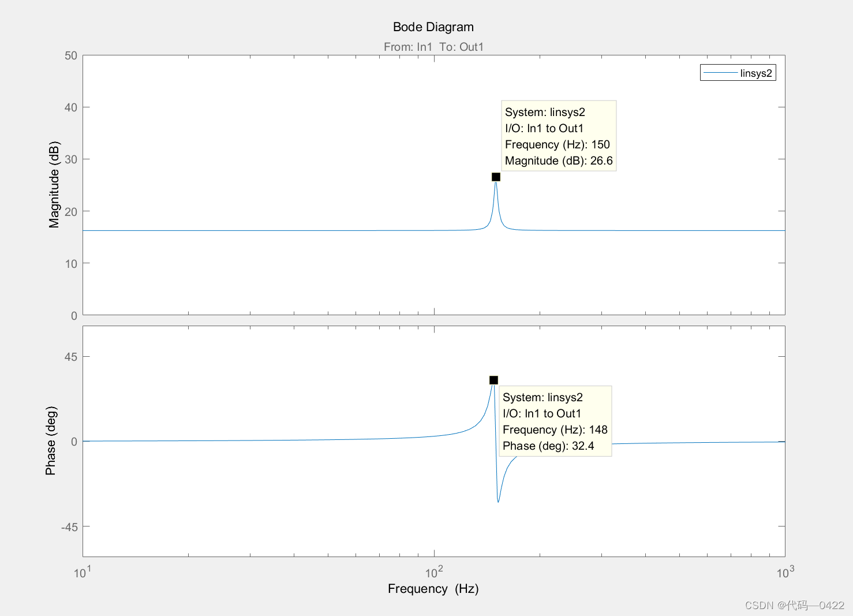Click the 45 phase axis tick label
Screen dimensions: 853x616
(71, 357)
